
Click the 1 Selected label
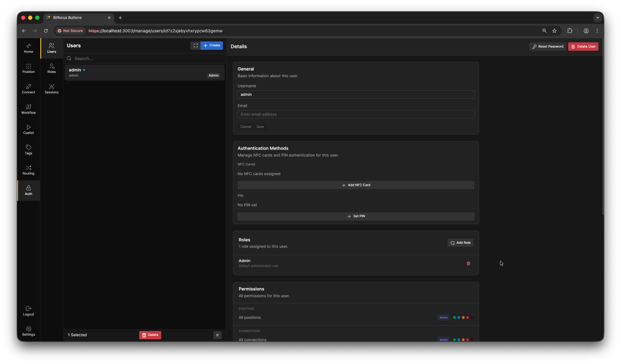tap(77, 335)
